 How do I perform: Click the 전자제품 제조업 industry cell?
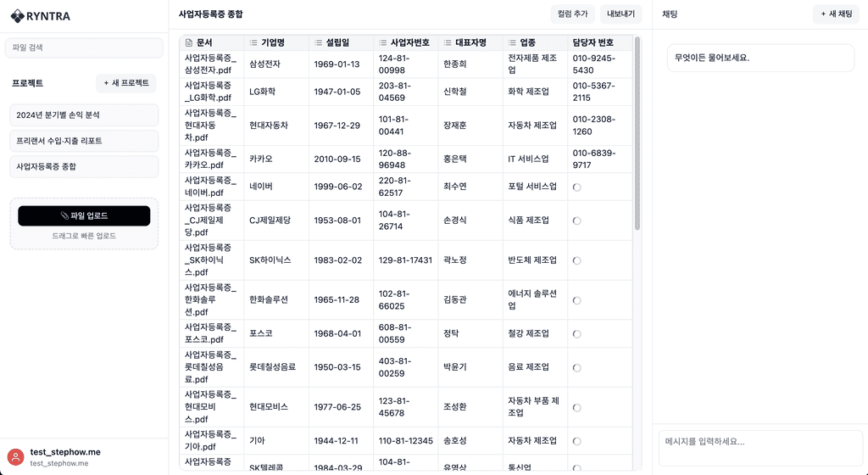click(x=536, y=64)
